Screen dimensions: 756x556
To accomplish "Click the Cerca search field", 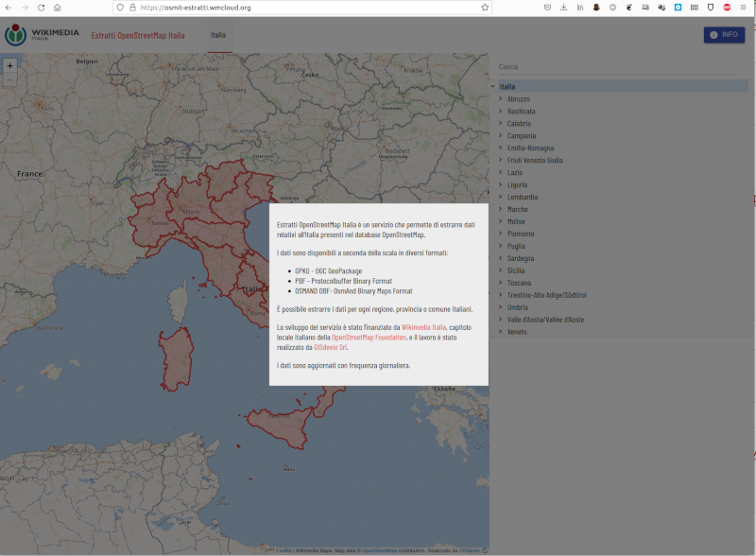I will 617,67.
